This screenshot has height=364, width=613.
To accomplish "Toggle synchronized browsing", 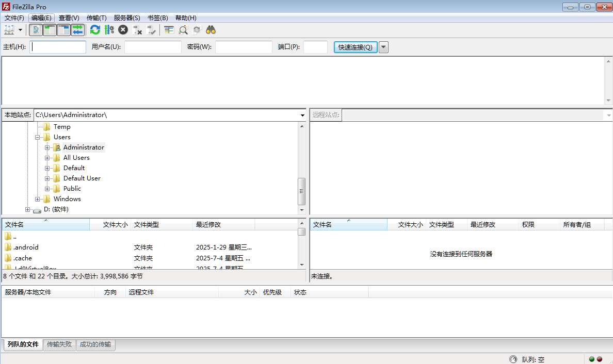I will coord(197,29).
